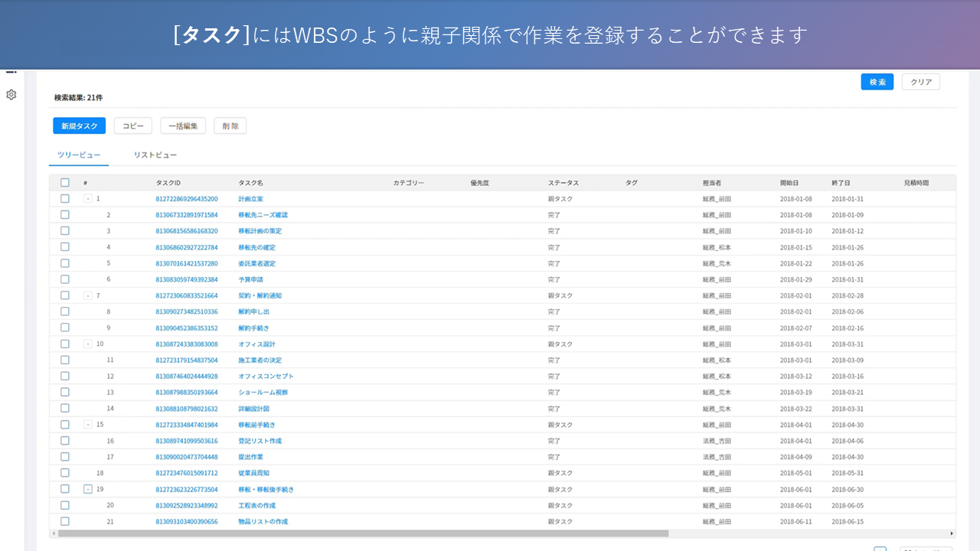Image resolution: width=980 pixels, height=551 pixels.
Task: Select the ツリービュー tab
Action: [x=79, y=155]
